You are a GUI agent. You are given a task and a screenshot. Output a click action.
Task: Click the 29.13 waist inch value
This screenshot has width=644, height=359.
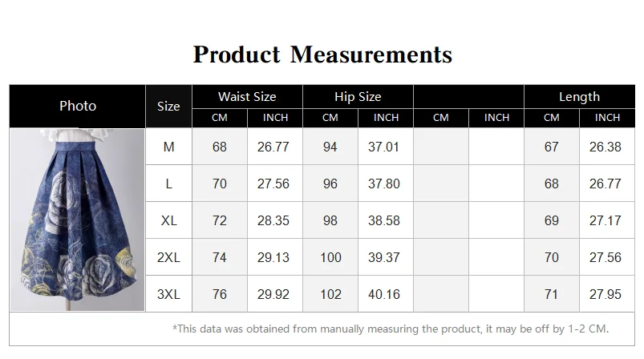(x=273, y=257)
